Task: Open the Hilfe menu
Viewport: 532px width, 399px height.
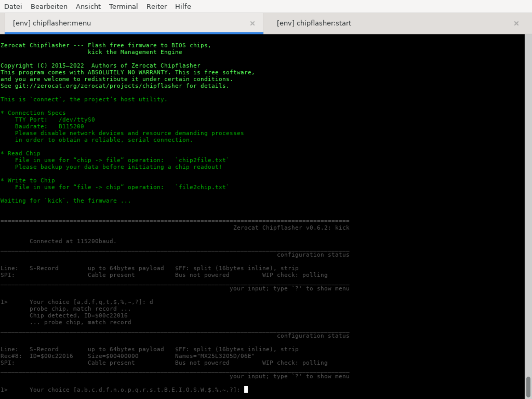Action: [183, 6]
